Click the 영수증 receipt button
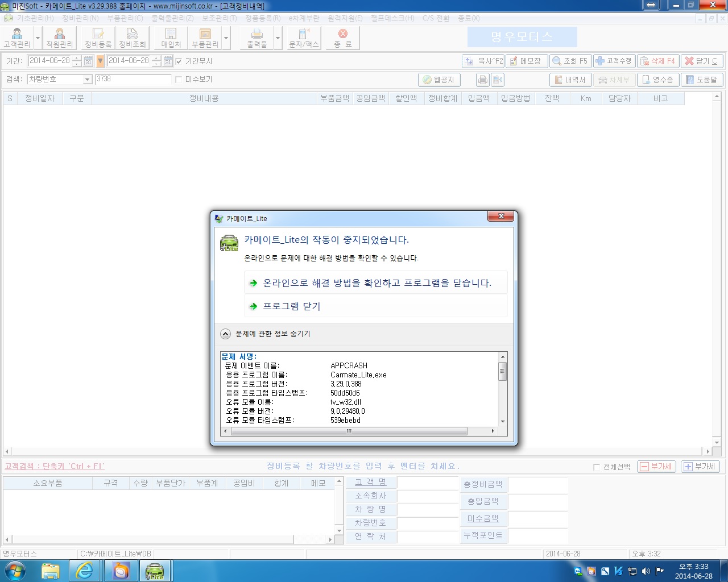Screen dimensions: 728x582 click(x=658, y=80)
